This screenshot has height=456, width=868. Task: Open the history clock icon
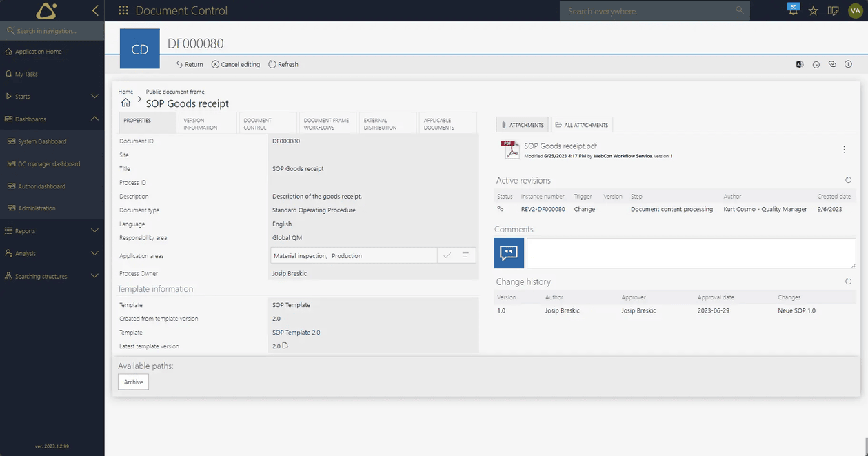coord(816,64)
